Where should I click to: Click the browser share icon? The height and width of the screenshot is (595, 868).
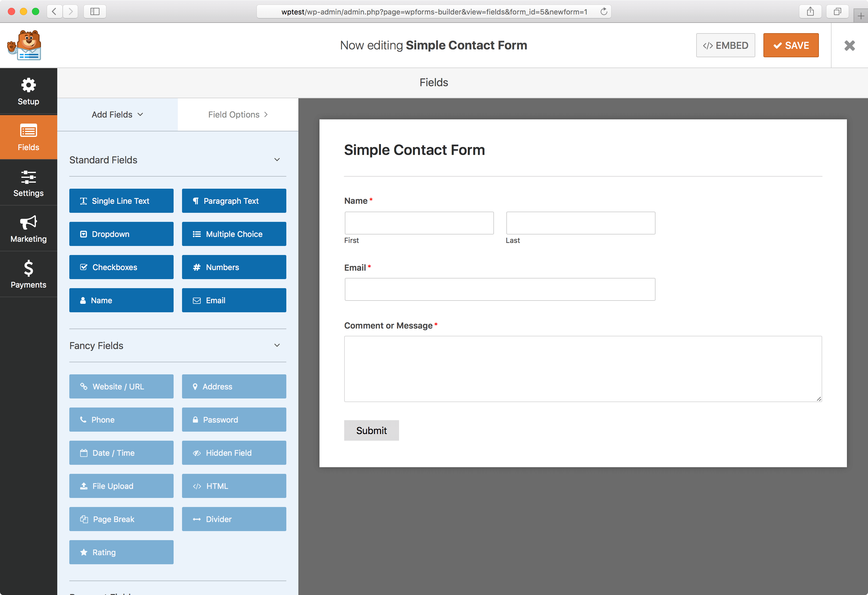810,11
